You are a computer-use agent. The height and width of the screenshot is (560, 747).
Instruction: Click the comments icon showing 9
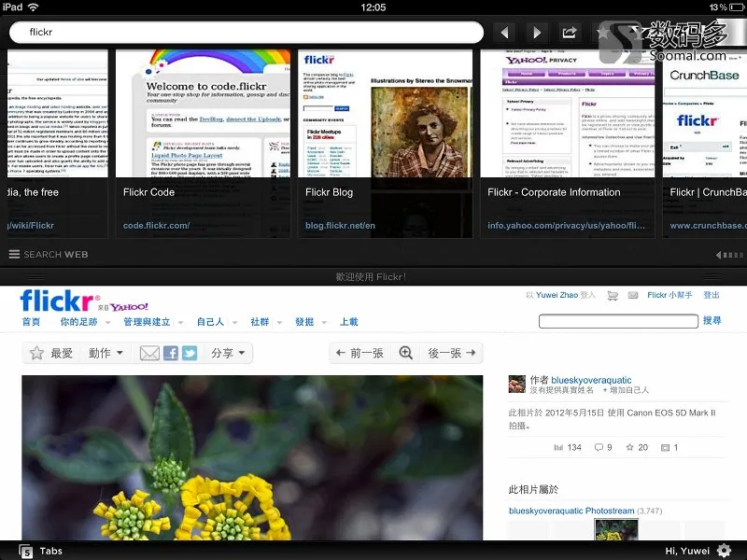point(599,447)
